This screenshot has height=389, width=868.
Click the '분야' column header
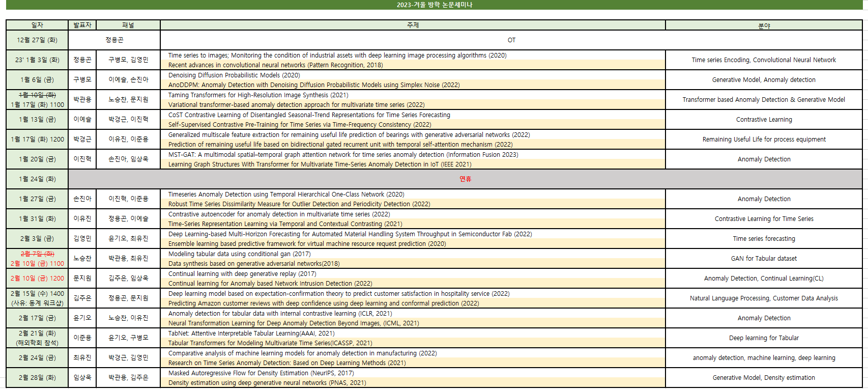[x=764, y=25]
